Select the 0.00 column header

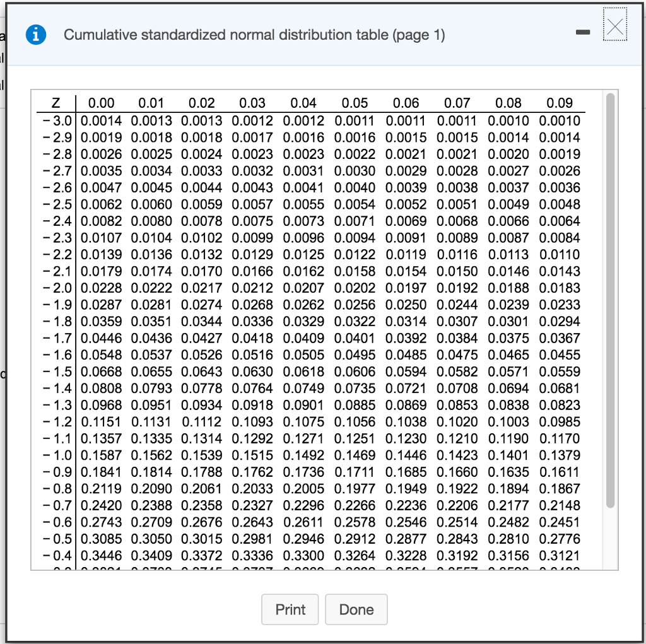point(102,103)
